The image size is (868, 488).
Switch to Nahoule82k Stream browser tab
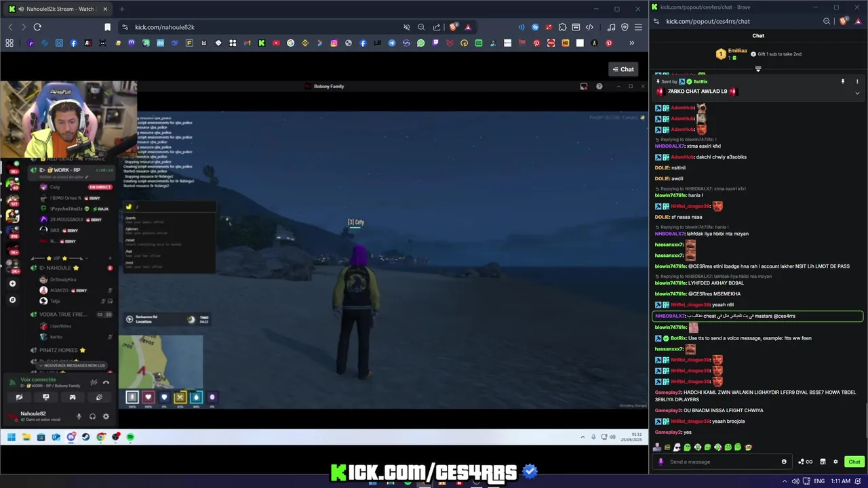click(60, 9)
